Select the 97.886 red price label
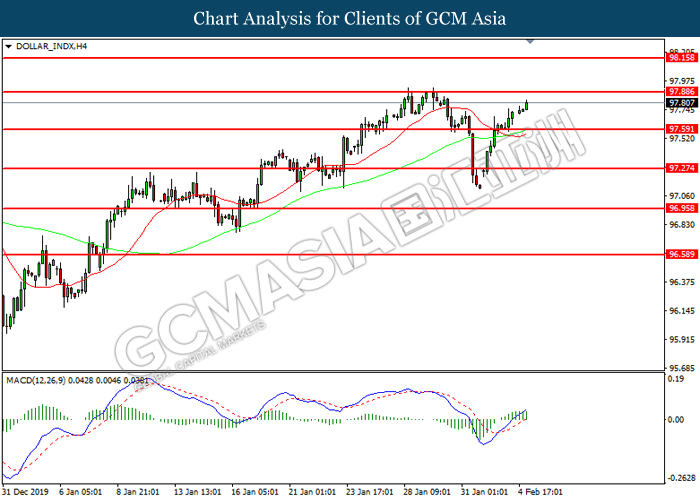 [x=681, y=92]
